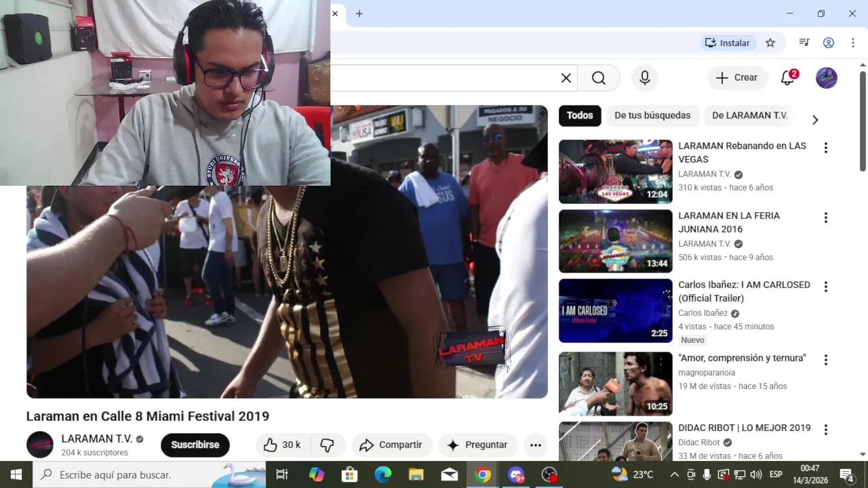The height and width of the screenshot is (488, 868).
Task: Open the Chrome three-dot menu
Action: click(x=853, y=43)
